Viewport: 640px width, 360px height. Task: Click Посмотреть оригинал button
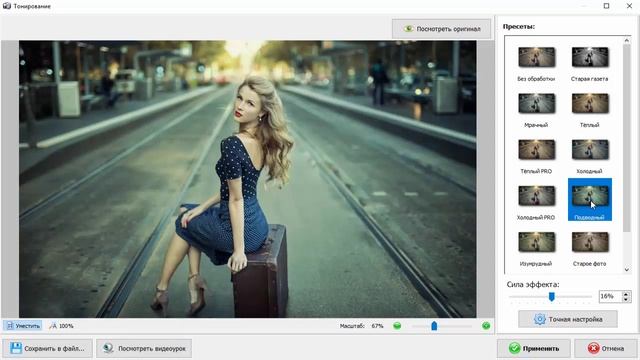pos(441,29)
